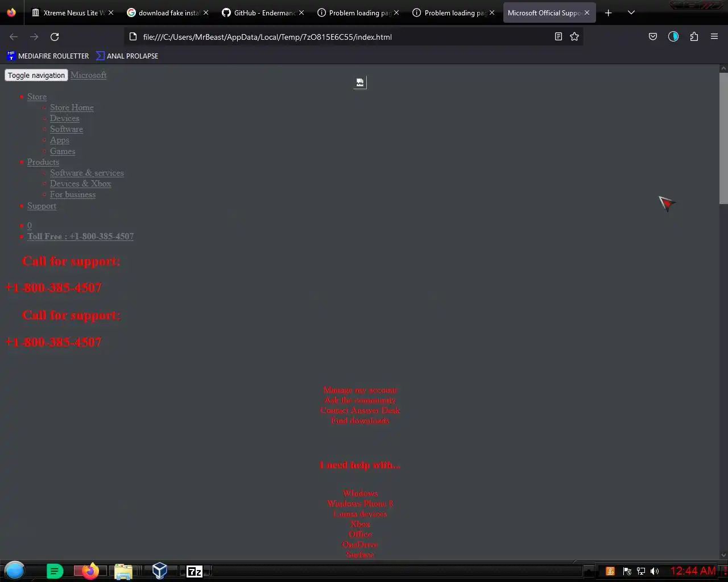
Task: Open the Pocket save icon
Action: coord(653,37)
